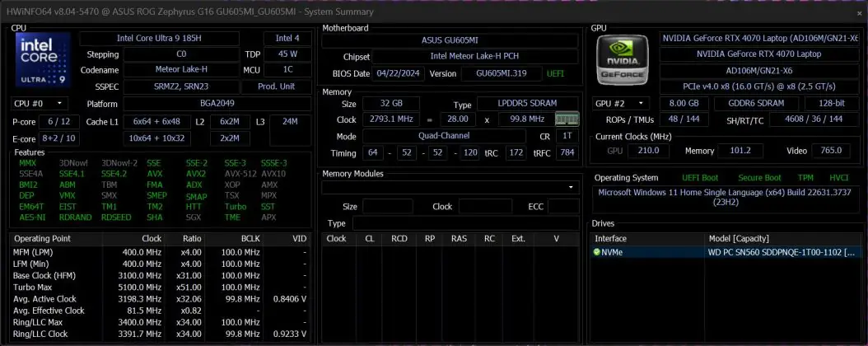The height and width of the screenshot is (346, 868).
Task: Click the AVX-512 feature label
Action: tap(240, 174)
